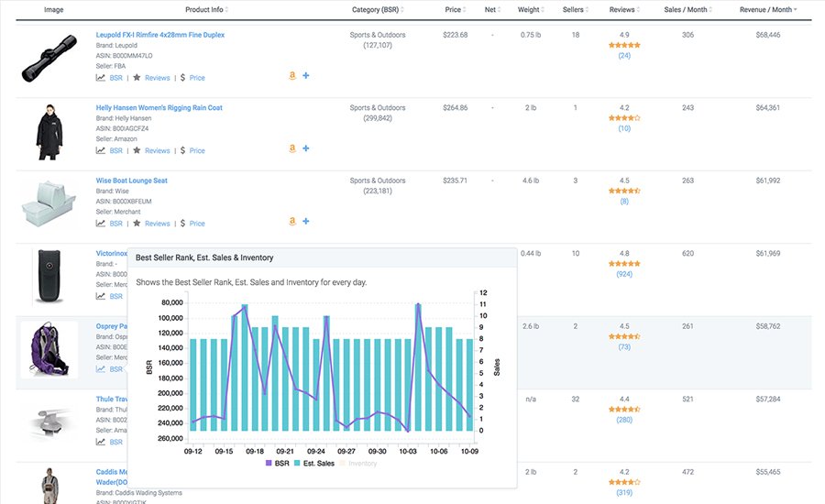Toggle Inventory series in chart legend
Image resolution: width=825 pixels, height=504 pixels.
[358, 464]
